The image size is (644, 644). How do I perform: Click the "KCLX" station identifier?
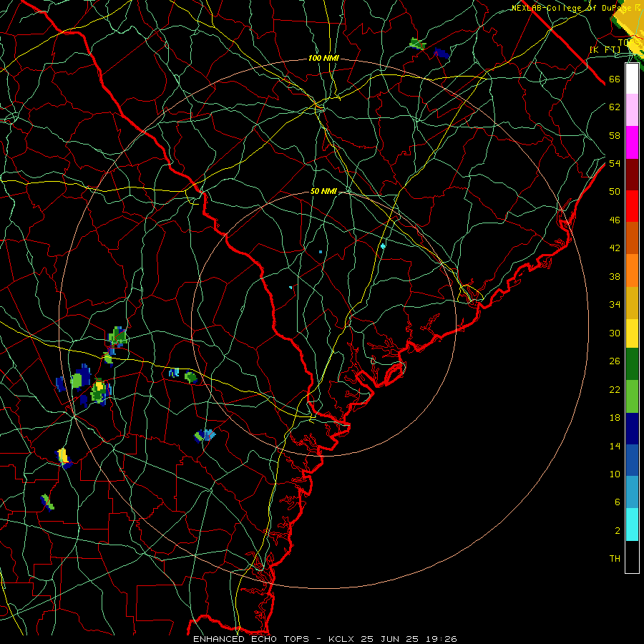(x=342, y=639)
